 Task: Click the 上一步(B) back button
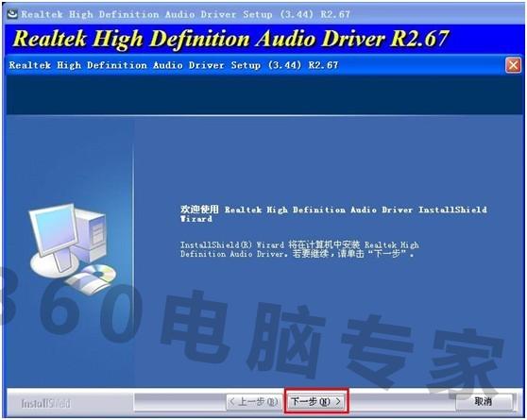(x=254, y=401)
